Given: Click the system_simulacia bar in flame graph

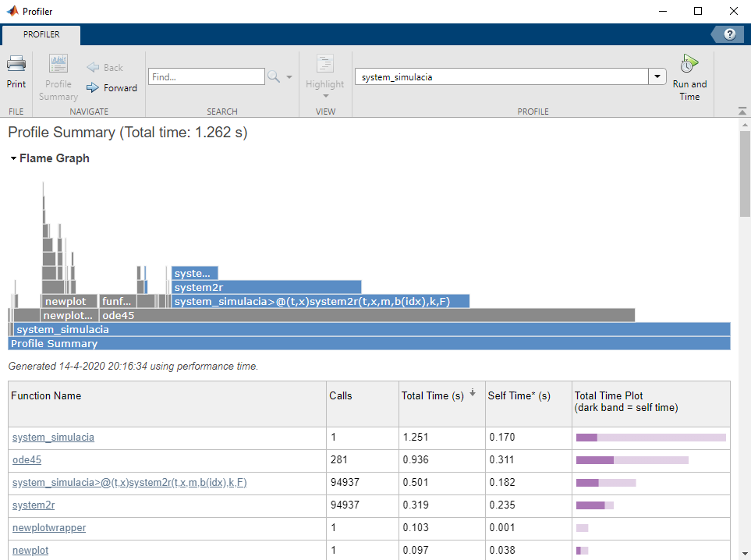Looking at the screenshot, I should coord(372,330).
